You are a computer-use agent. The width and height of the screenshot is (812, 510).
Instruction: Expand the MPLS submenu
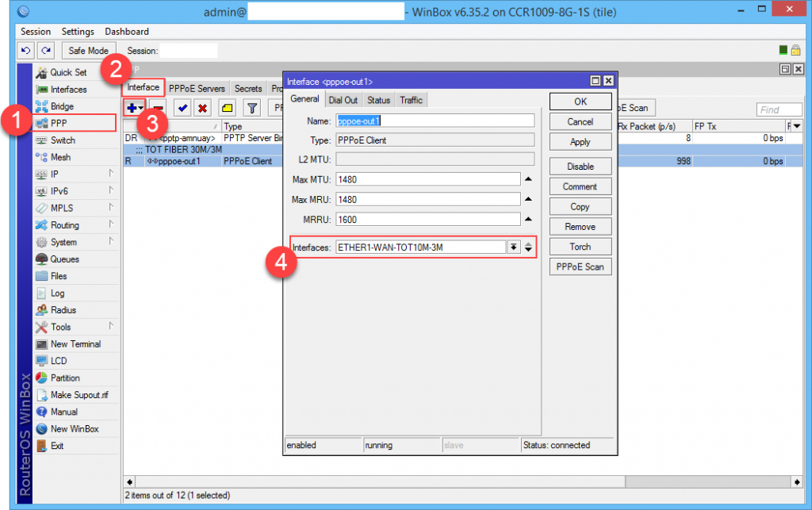(x=111, y=208)
